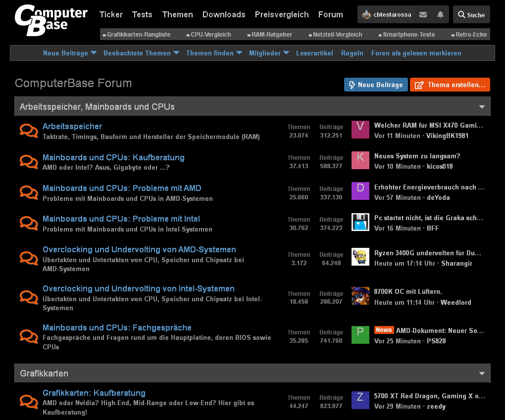Viewport: 505px width, 420px height.
Task: Open the mail envelope inbox icon
Action: pyautogui.click(x=423, y=14)
